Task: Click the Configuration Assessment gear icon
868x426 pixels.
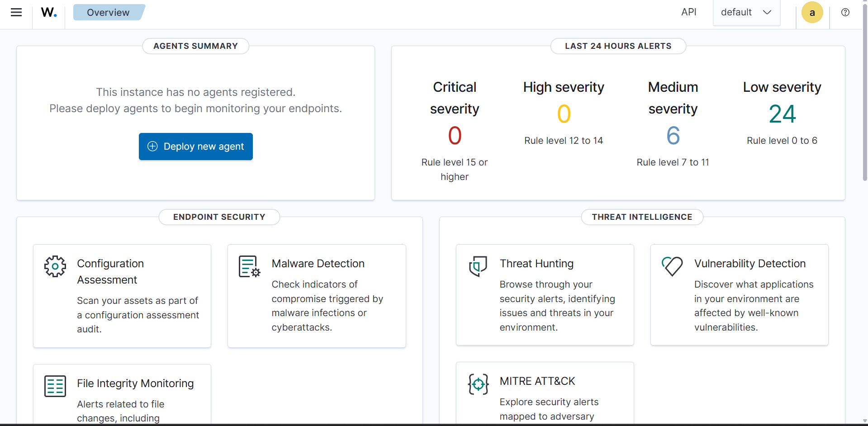Action: 55,266
